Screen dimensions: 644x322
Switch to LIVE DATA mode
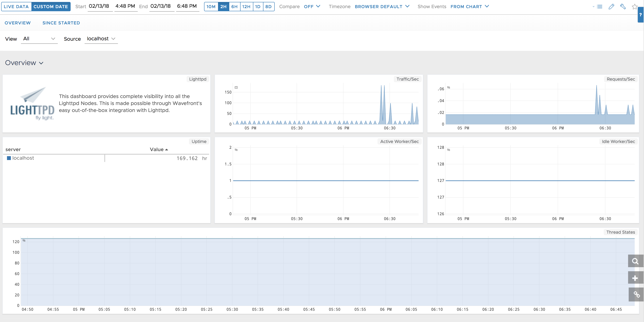[x=16, y=6]
